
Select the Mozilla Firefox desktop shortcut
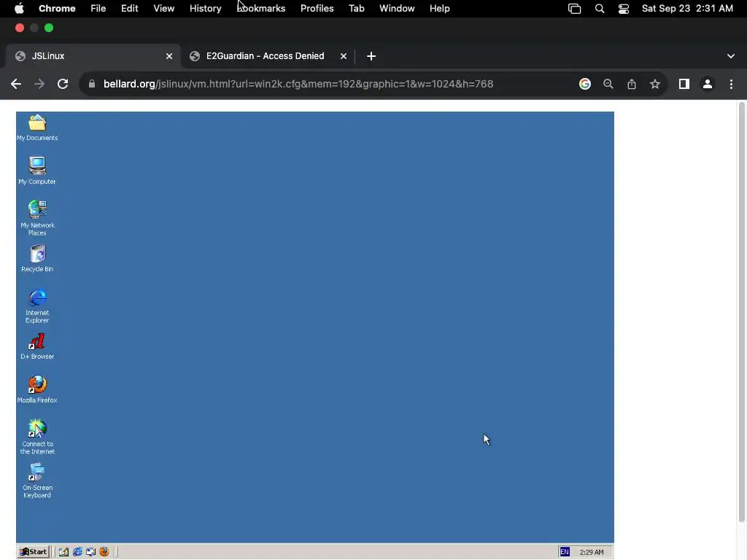[x=37, y=389]
